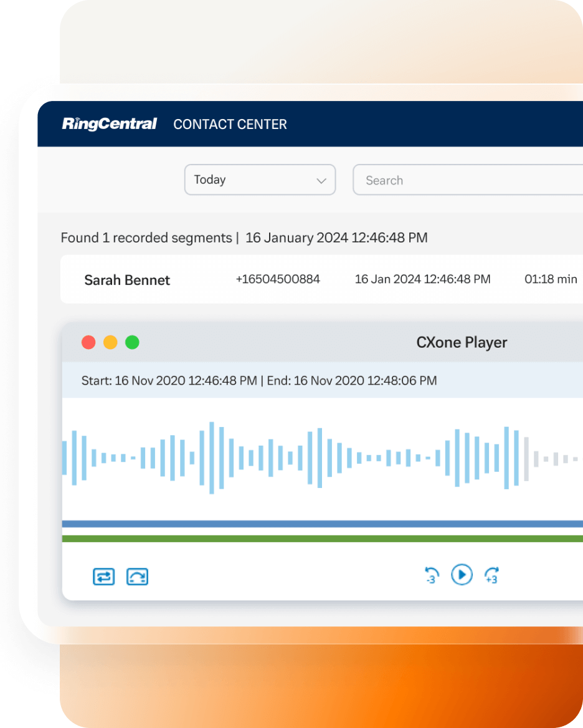Skip forward 3 seconds
The image size is (583, 728).
tap(491, 575)
